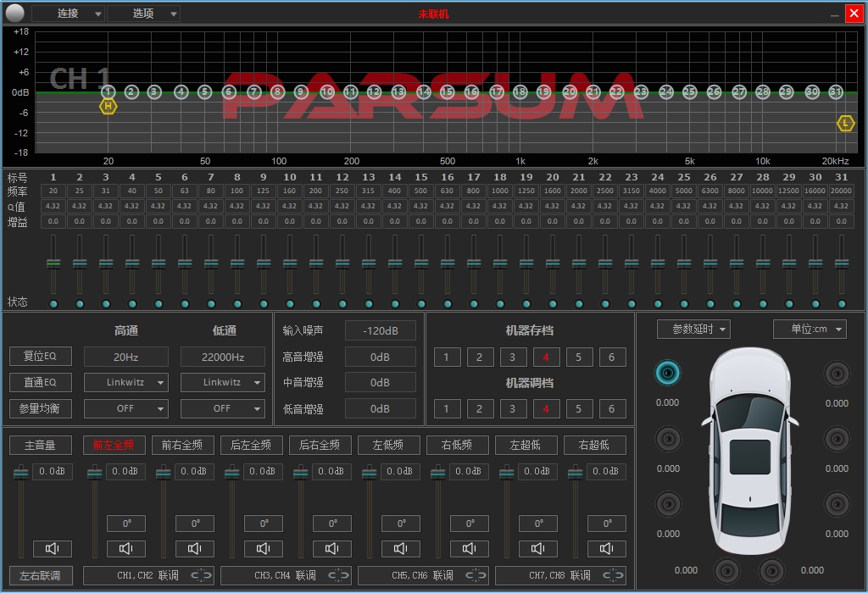The height and width of the screenshot is (593, 868).
Task: Click the yellow L low-pass marker on graph
Action: tap(845, 123)
